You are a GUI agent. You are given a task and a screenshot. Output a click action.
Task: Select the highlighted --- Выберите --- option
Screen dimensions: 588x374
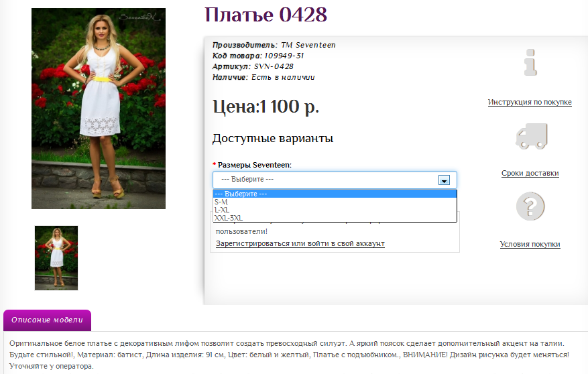[335, 194]
